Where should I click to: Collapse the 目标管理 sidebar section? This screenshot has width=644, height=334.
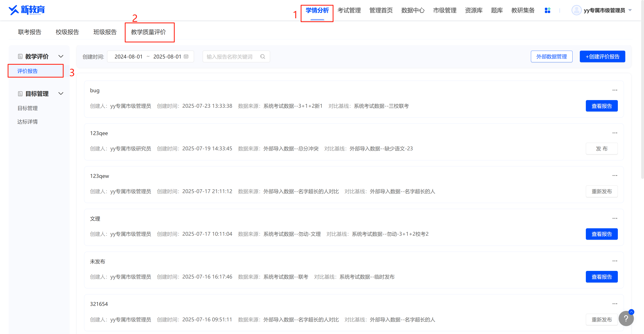pyautogui.click(x=61, y=94)
